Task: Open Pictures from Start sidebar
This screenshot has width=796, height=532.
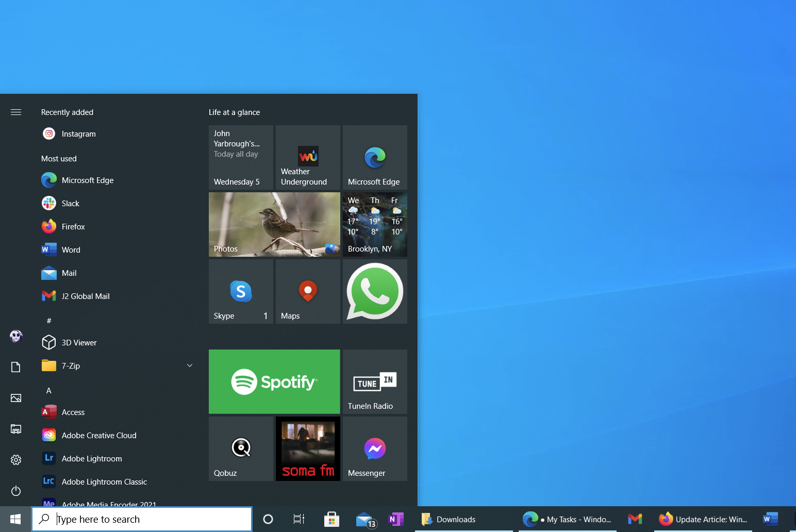Action: tap(16, 398)
